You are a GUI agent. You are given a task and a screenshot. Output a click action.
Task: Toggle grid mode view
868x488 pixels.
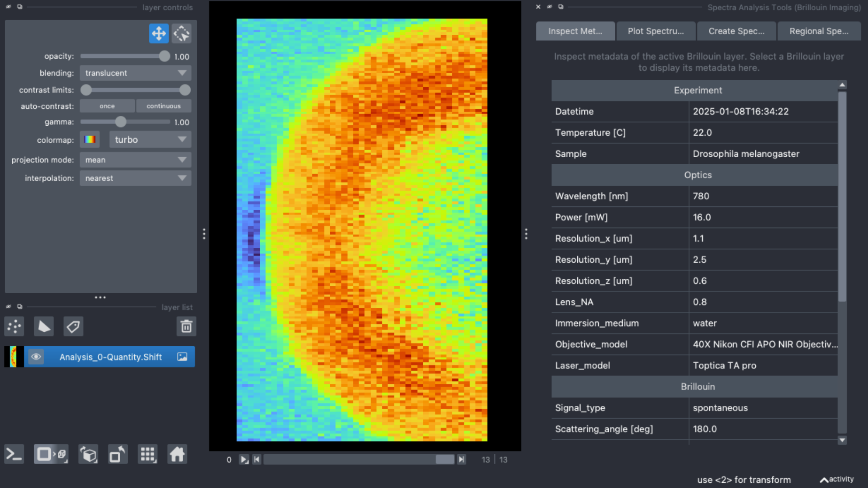pyautogui.click(x=147, y=454)
